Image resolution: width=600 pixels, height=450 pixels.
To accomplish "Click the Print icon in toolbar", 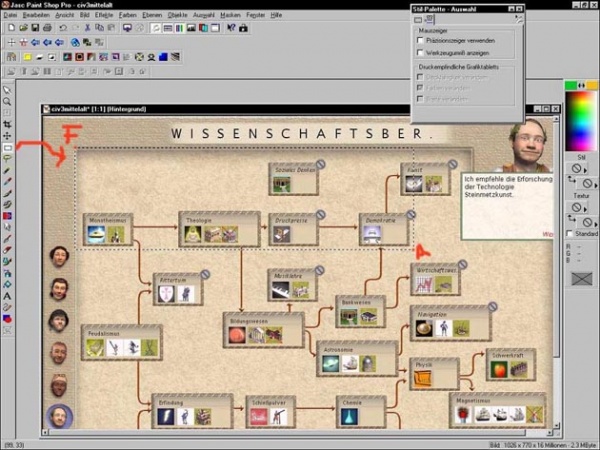I will coord(48,28).
